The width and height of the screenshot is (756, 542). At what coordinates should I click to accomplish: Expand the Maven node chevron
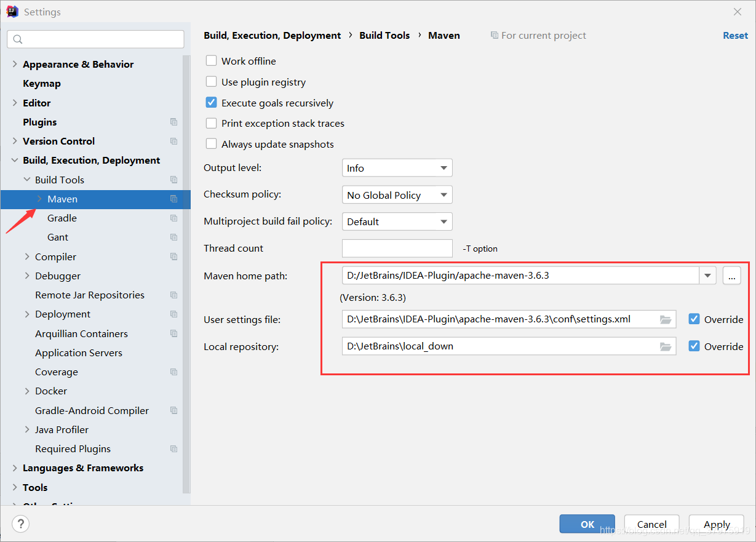(x=39, y=199)
